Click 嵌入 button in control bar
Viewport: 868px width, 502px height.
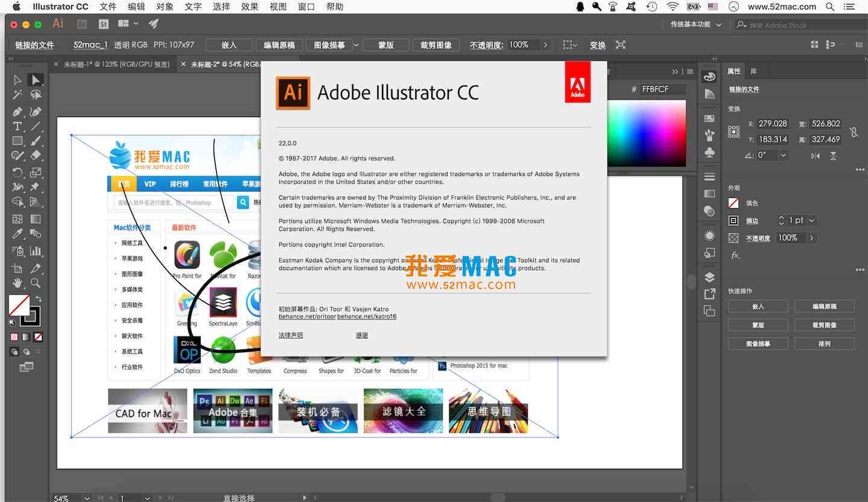pyautogui.click(x=229, y=45)
